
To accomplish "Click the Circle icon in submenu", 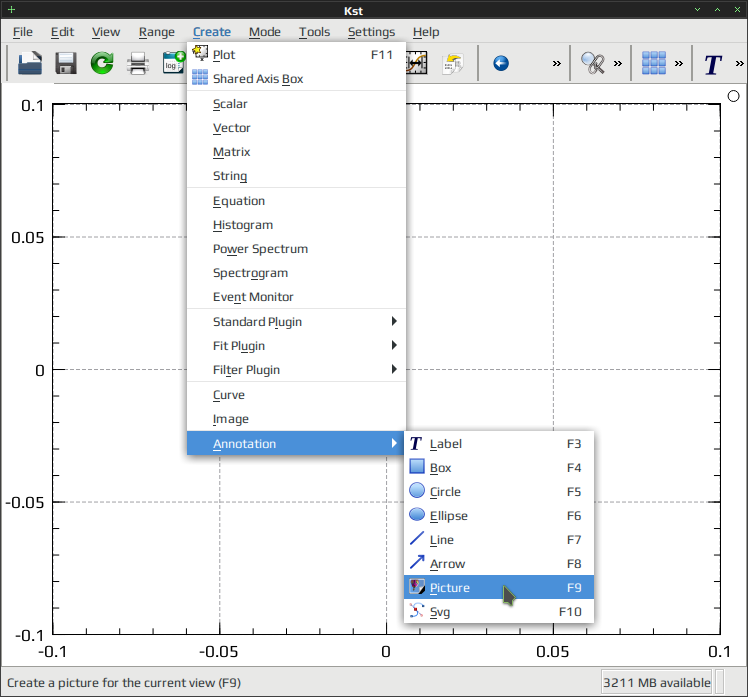I will click(417, 490).
